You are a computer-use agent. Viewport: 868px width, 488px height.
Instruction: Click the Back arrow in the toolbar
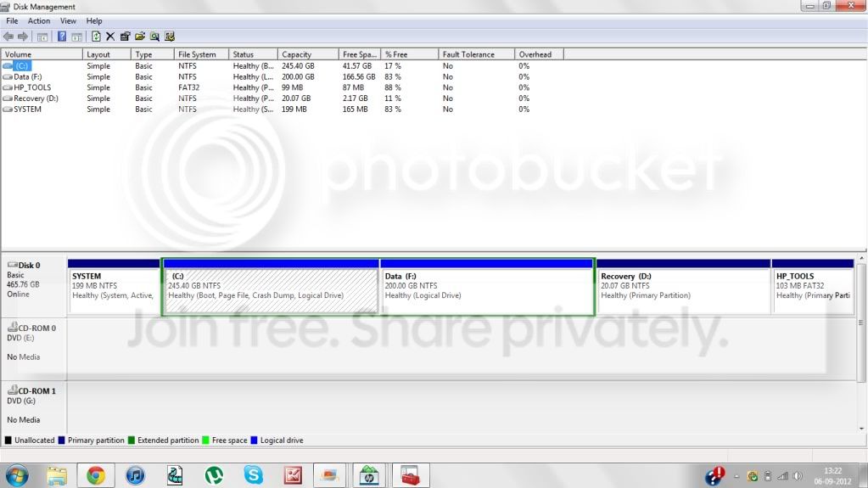(8, 36)
